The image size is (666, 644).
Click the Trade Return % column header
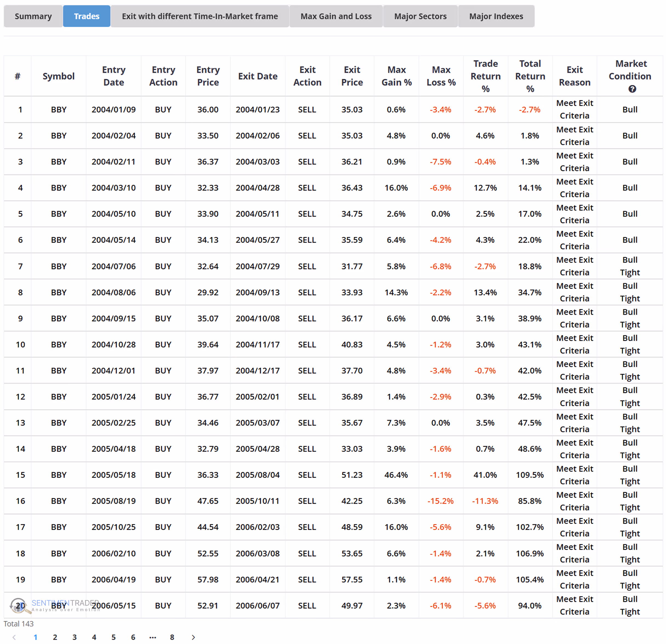coord(485,76)
